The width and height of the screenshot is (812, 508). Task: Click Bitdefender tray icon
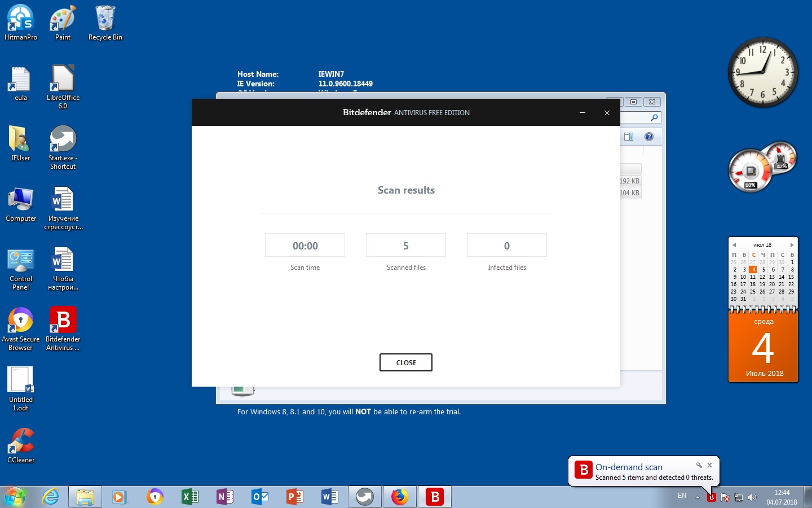[x=712, y=497]
